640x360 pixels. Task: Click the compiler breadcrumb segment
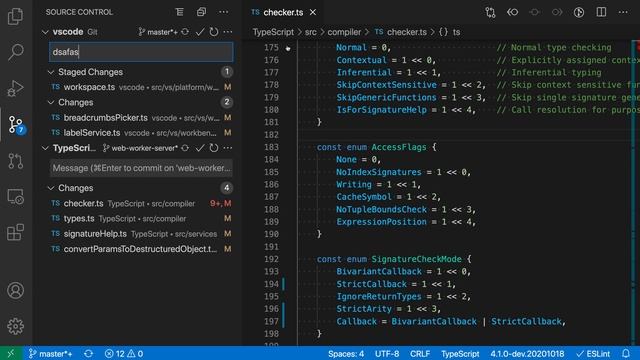pyautogui.click(x=344, y=32)
